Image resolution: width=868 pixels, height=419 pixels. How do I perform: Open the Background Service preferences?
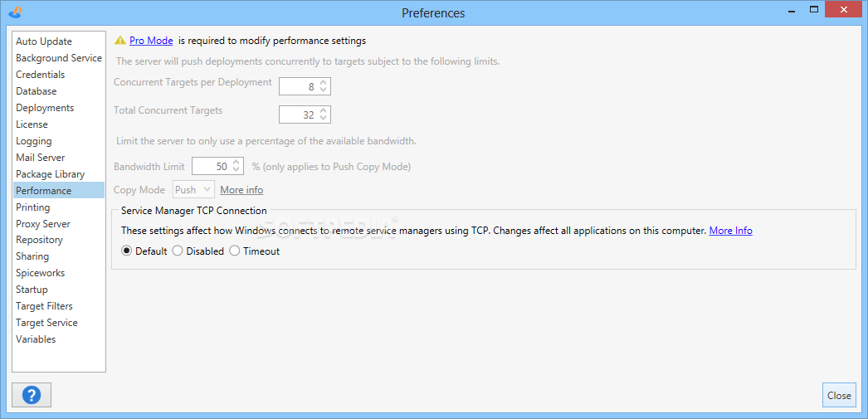coord(59,58)
